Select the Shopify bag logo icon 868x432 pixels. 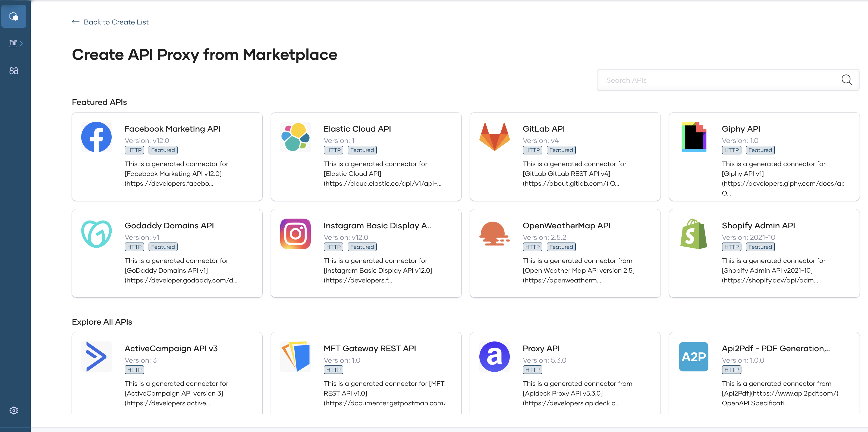point(694,234)
